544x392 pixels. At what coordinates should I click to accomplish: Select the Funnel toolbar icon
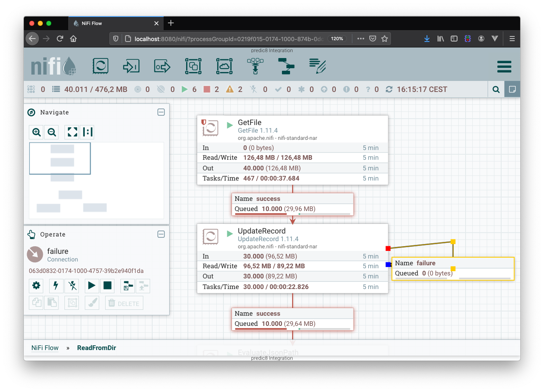pos(255,66)
